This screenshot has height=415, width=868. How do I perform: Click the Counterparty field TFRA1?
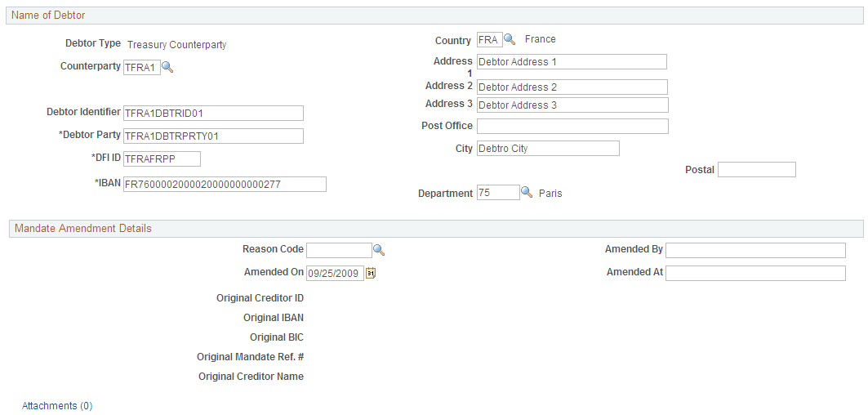[142, 68]
